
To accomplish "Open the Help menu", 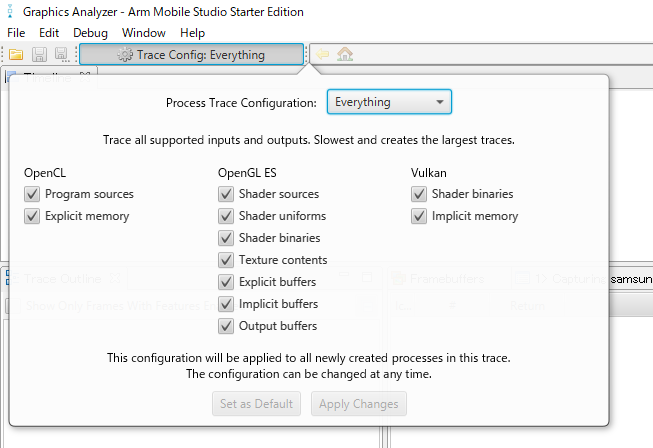I will click(192, 33).
